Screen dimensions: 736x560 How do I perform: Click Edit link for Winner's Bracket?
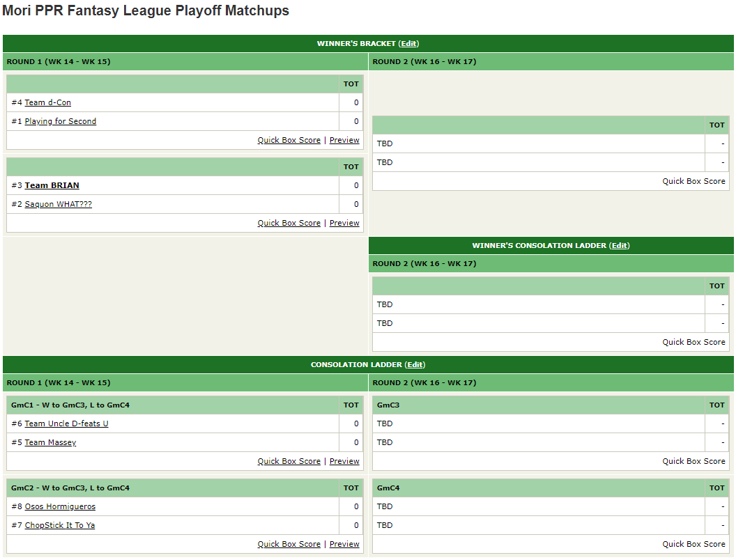(409, 44)
